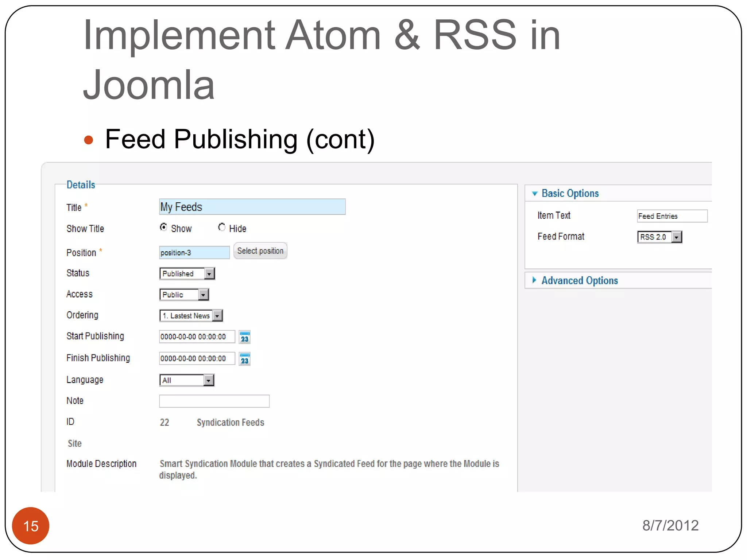Click the My Feeds title field
747x560 pixels.
[x=252, y=207]
